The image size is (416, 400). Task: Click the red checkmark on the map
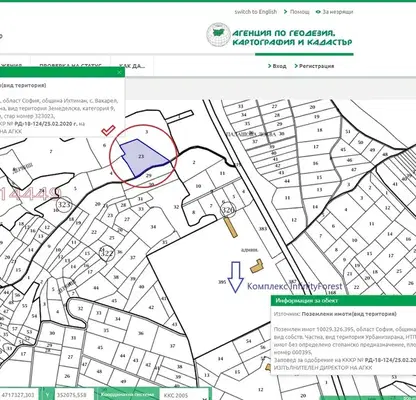108,130
